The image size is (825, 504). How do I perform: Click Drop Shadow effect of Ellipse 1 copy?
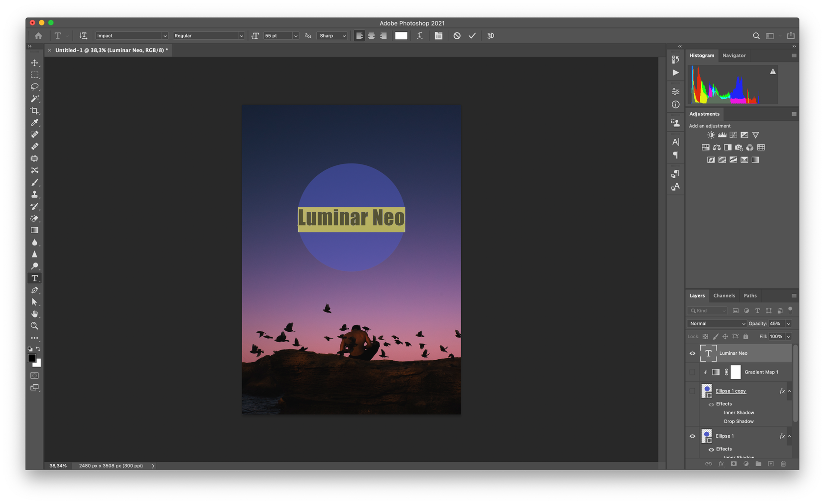click(x=739, y=422)
